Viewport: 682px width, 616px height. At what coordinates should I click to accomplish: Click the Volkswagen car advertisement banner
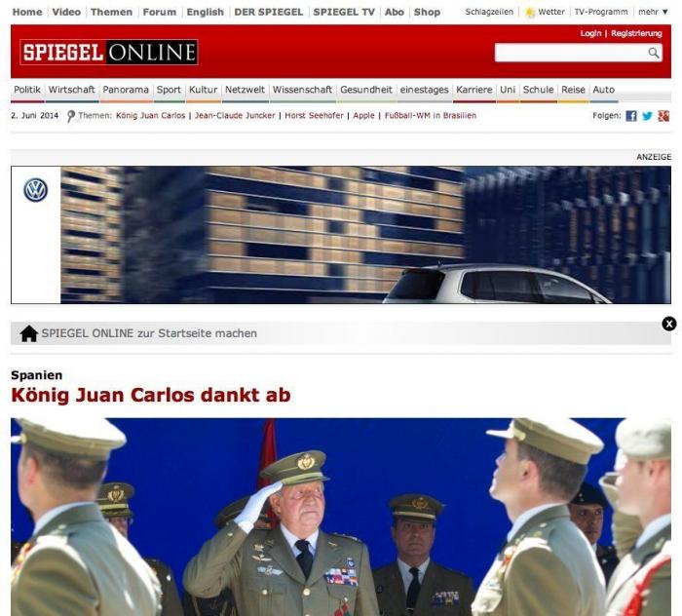[x=341, y=235]
